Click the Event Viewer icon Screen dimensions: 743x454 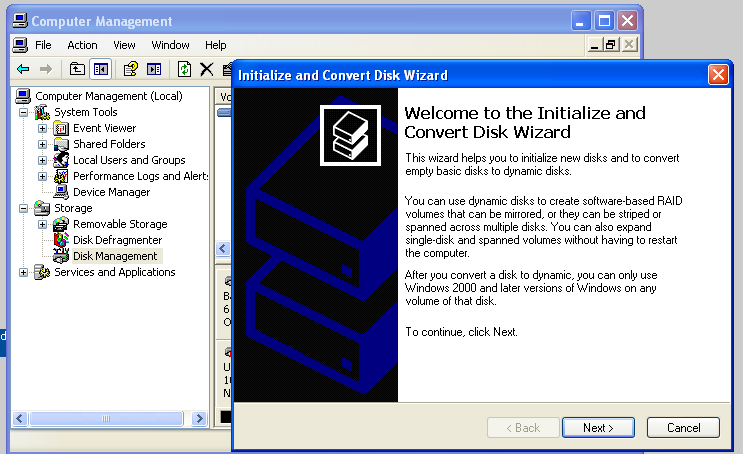(61, 128)
